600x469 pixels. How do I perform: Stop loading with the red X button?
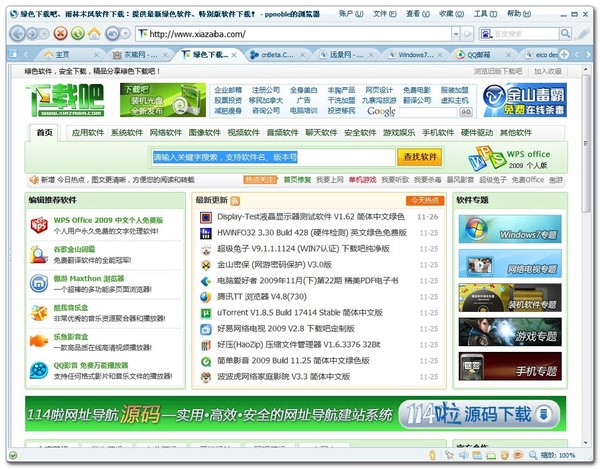pos(60,33)
